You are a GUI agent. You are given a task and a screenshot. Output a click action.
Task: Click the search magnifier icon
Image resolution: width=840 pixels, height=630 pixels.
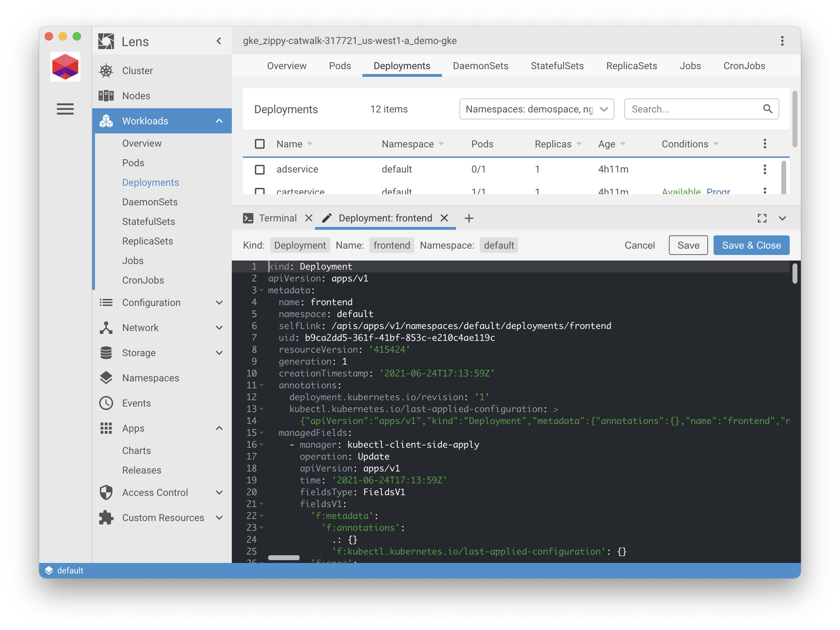pos(768,109)
